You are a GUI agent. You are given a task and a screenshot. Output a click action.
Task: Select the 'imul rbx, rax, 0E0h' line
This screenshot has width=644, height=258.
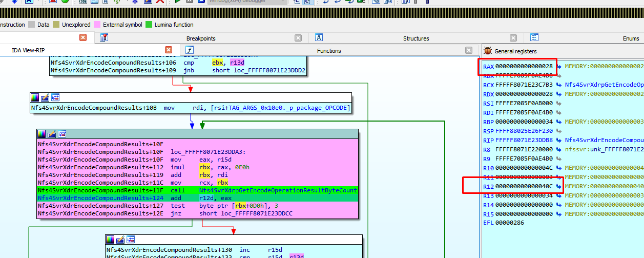point(197,167)
